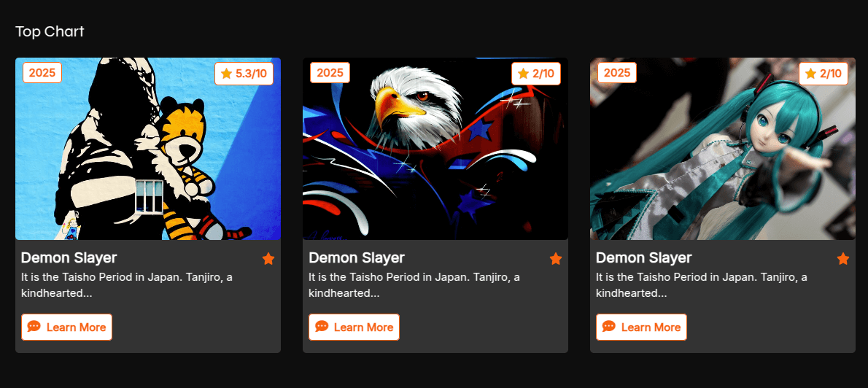
Task: Open Learn More for the tiger mural card
Action: click(66, 327)
